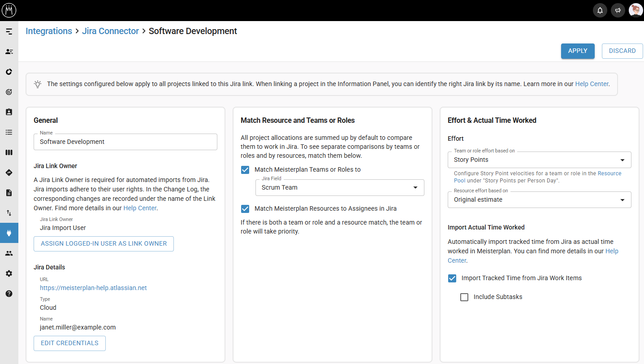Open the Jira Field Scrum Team dropdown
Viewport: 644px width, 364px height.
point(340,187)
